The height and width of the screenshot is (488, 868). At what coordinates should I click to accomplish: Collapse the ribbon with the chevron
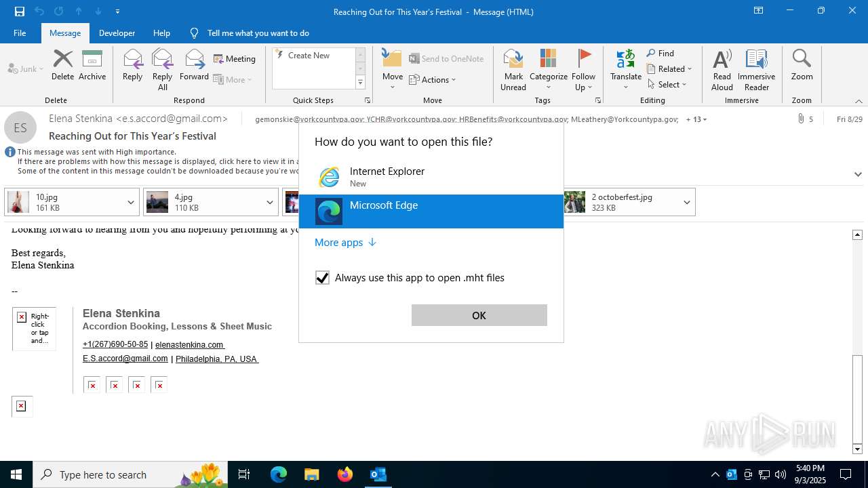[x=859, y=101]
